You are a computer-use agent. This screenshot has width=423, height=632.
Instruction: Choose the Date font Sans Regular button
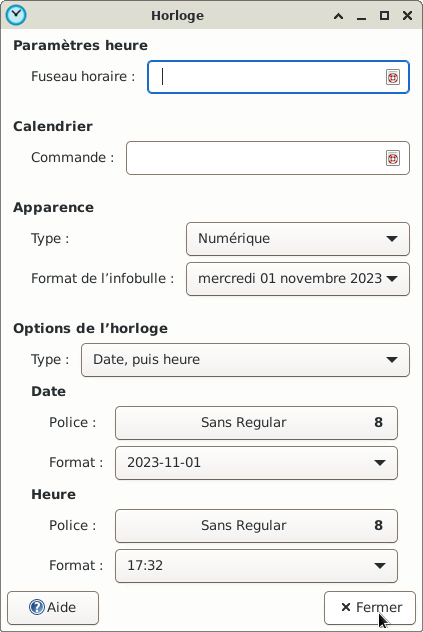point(256,423)
